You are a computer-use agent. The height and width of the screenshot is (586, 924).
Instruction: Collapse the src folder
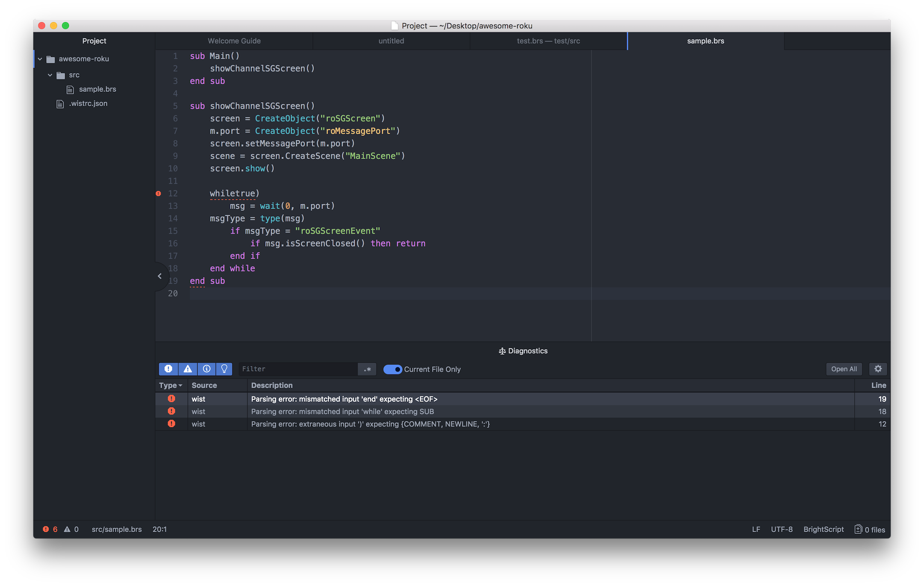click(50, 75)
